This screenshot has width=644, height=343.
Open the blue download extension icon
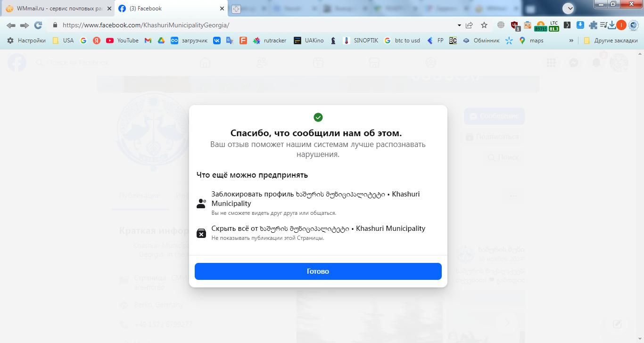(580, 25)
